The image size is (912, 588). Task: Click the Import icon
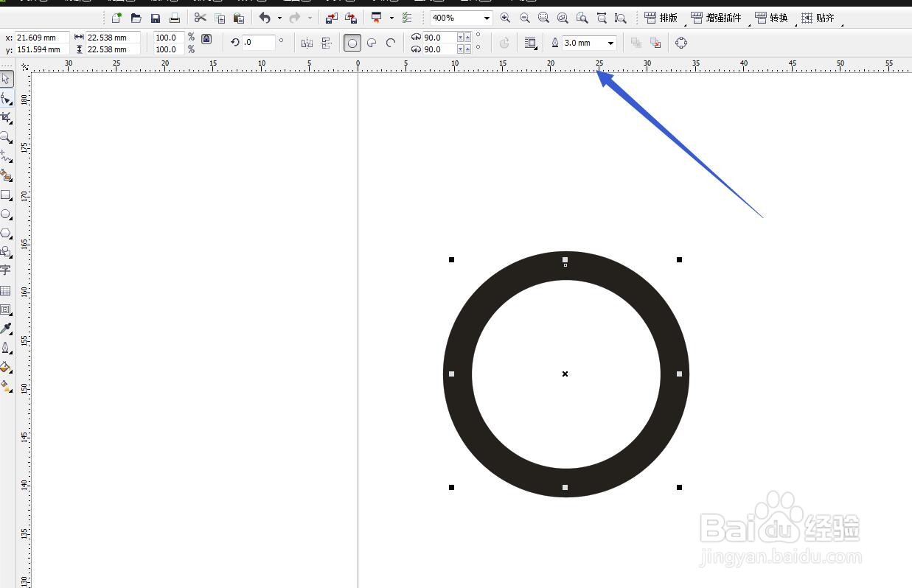click(x=332, y=18)
